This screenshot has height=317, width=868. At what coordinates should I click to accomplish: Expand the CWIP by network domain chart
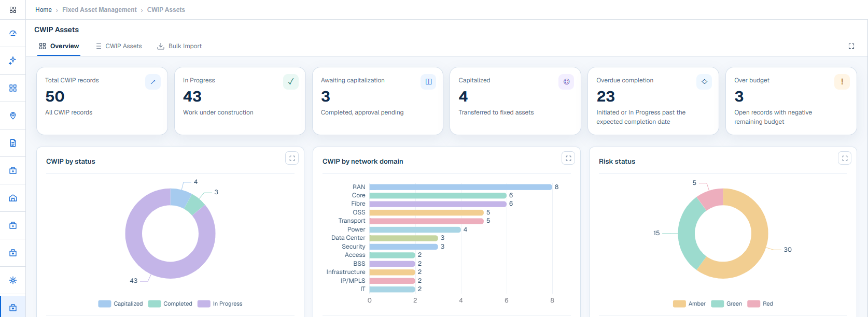coord(568,159)
